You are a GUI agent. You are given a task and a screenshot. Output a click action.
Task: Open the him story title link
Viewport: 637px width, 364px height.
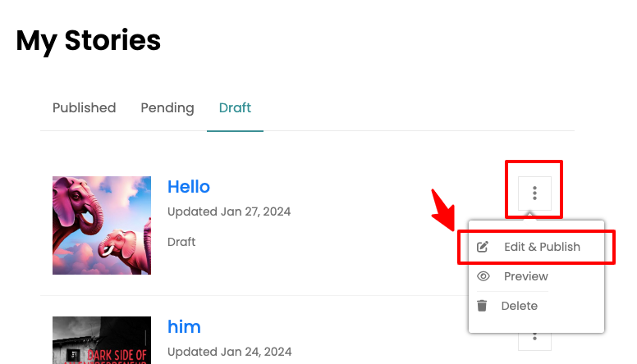click(x=184, y=326)
